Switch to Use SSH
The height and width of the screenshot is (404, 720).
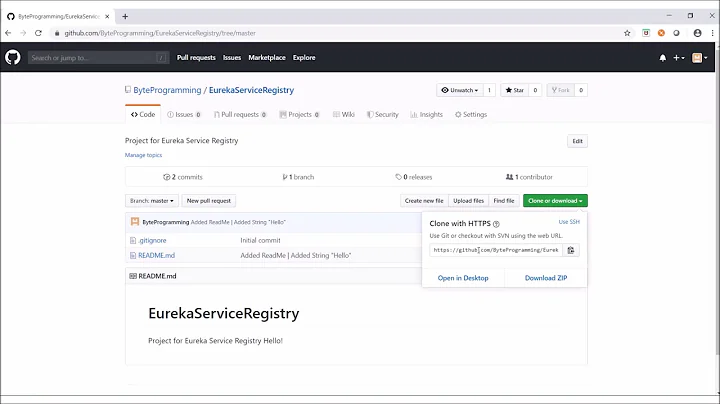(x=569, y=222)
